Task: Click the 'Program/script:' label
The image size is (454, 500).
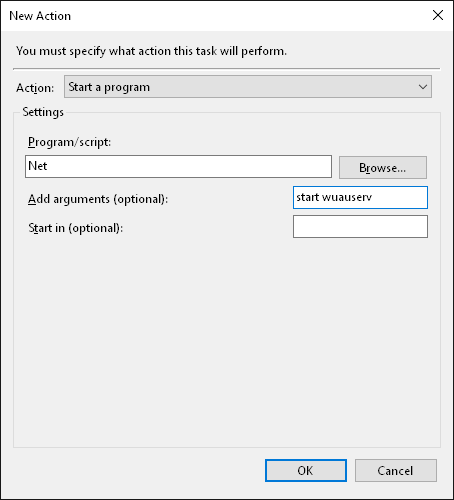Action: (x=69, y=142)
